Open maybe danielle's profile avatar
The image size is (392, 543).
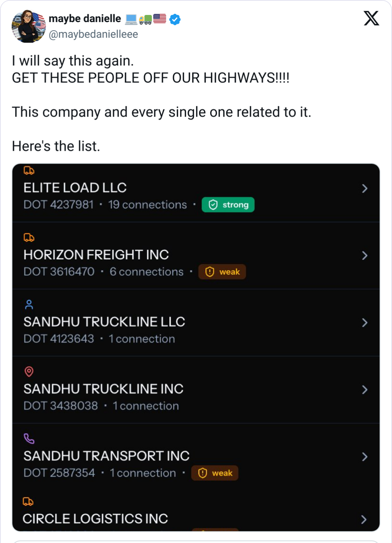(x=29, y=27)
